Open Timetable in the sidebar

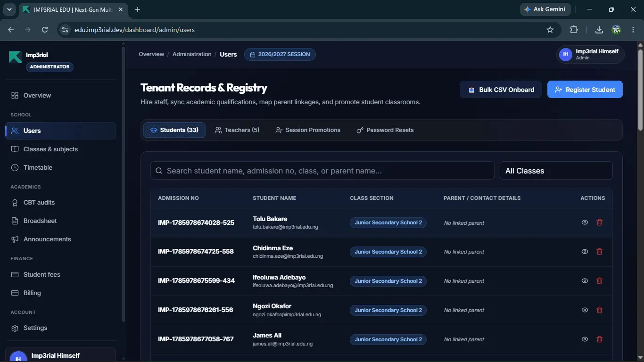pos(60,167)
